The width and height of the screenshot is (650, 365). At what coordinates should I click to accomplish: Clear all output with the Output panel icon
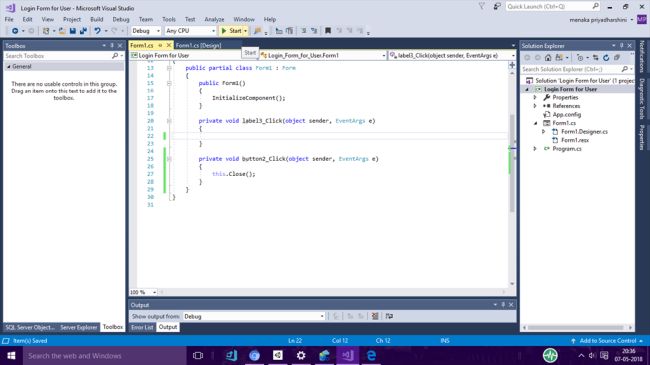tap(375, 316)
